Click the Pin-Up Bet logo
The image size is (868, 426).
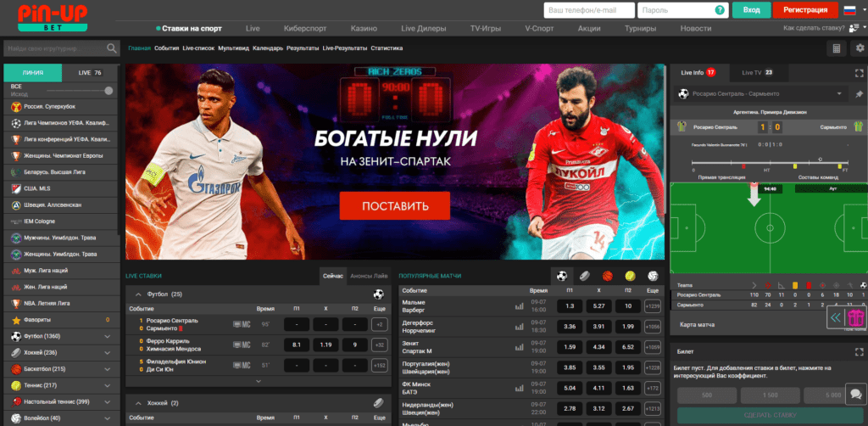tap(53, 18)
